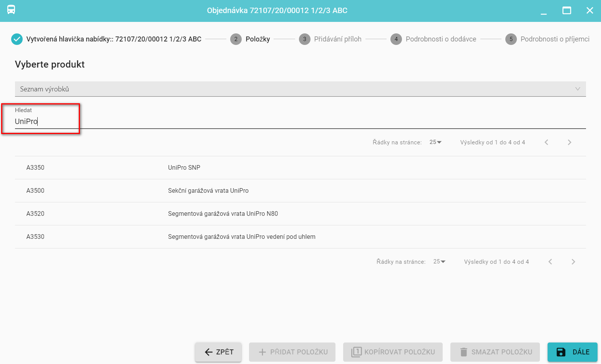This screenshot has height=364, width=601.
Task: Click the bus logo icon in title bar
Action: (x=11, y=10)
